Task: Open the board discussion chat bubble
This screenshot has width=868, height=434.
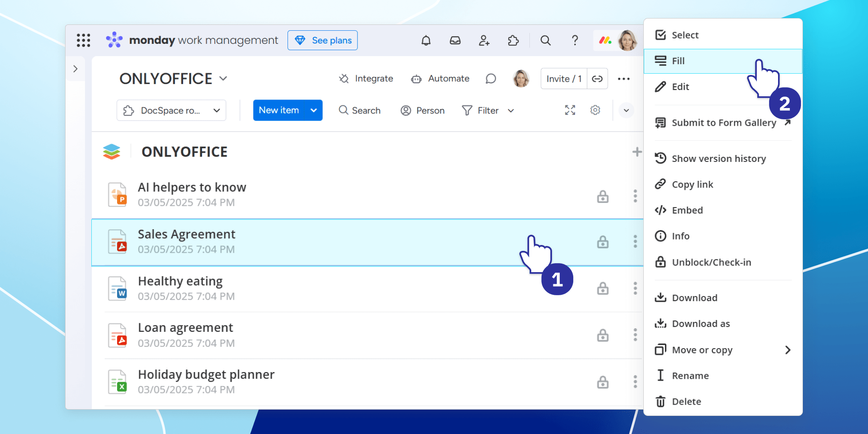Action: pyautogui.click(x=491, y=79)
